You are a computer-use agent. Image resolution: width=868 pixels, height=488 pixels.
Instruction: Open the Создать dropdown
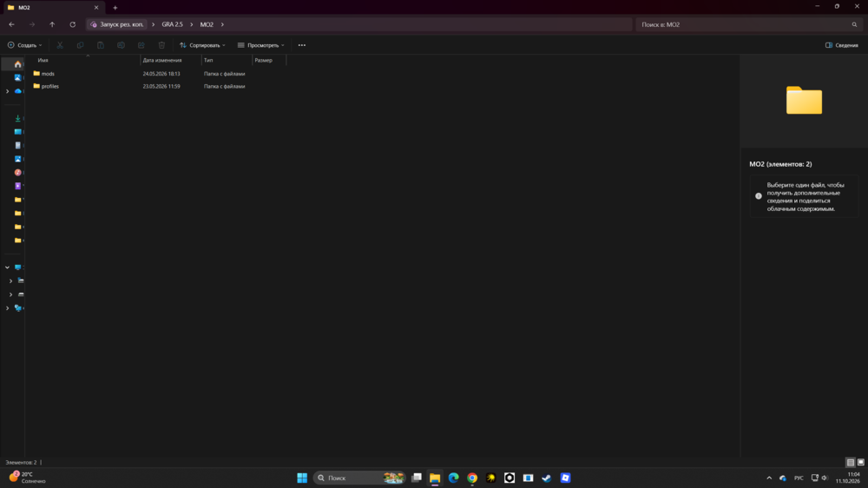[x=25, y=45]
